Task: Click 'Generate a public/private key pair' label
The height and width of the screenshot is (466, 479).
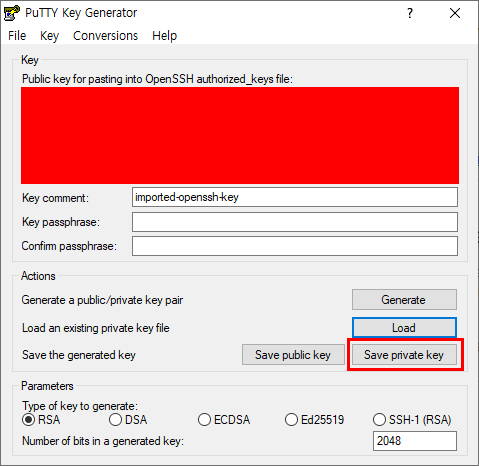Action: click(102, 300)
